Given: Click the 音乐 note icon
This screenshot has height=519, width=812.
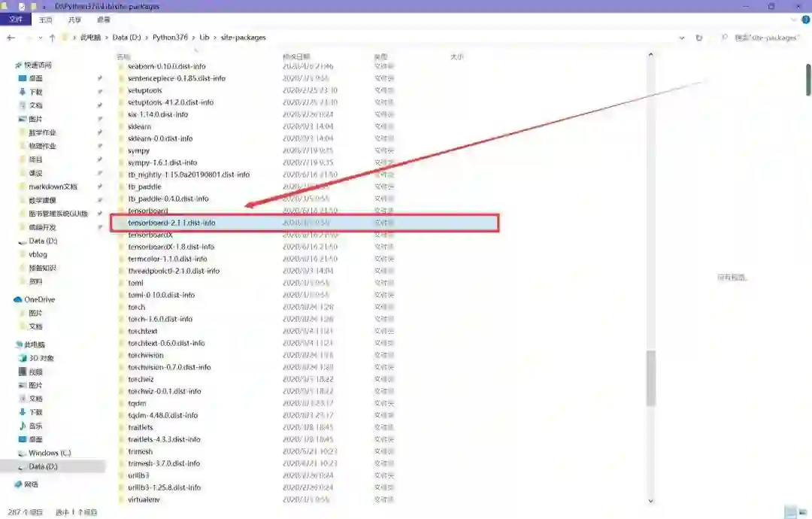Looking at the screenshot, I should (23, 426).
